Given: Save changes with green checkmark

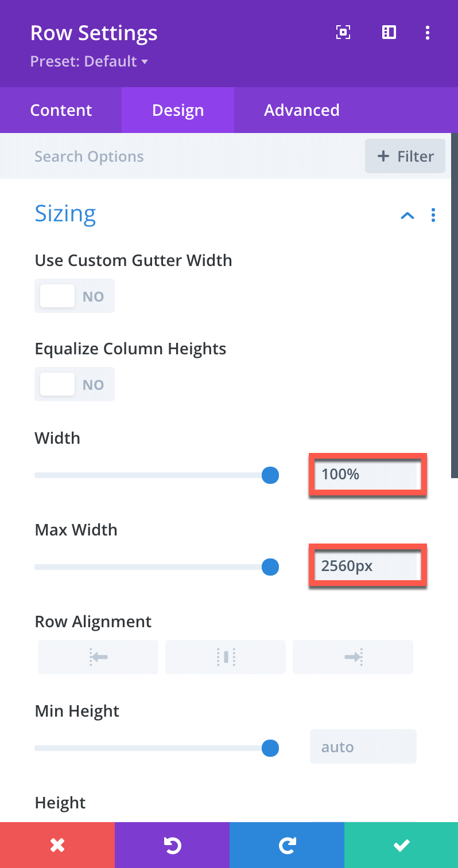Looking at the screenshot, I should coord(401,845).
